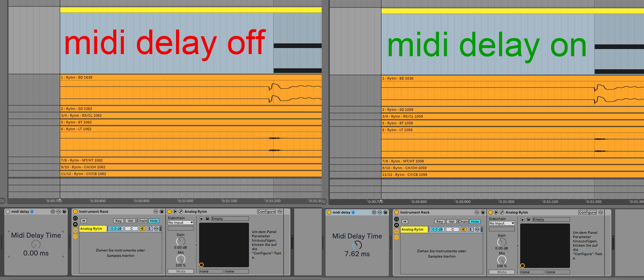The height and width of the screenshot is (280, 644).
Task: Click the save preset icon on left midi delay
Action: (x=64, y=211)
